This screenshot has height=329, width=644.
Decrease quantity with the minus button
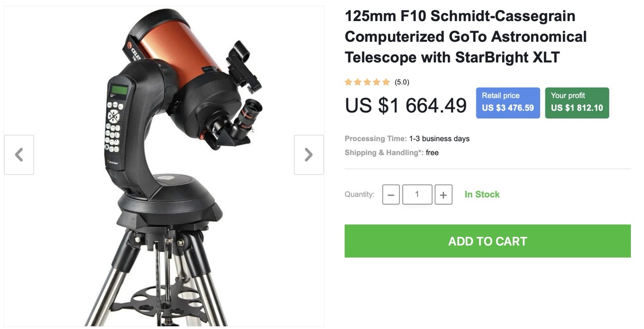coord(391,195)
